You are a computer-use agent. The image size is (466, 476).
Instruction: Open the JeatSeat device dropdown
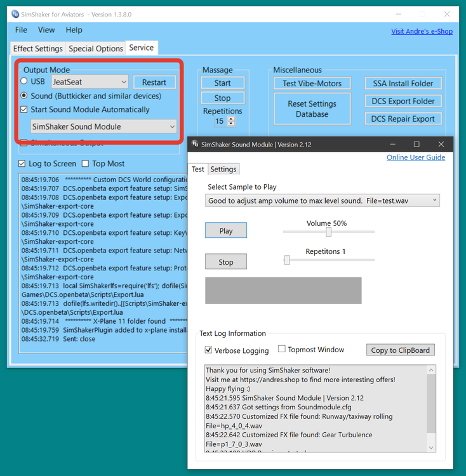90,82
